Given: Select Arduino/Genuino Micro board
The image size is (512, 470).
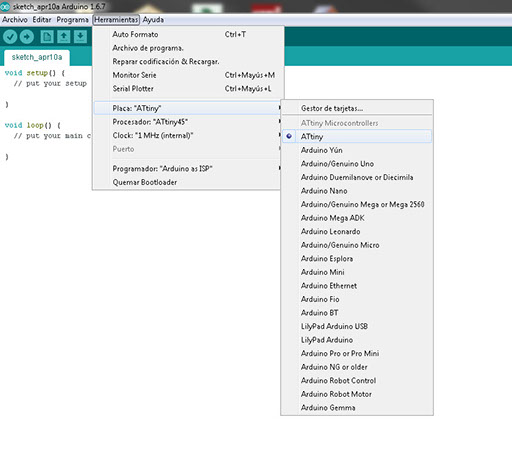Looking at the screenshot, I should pos(356,245).
